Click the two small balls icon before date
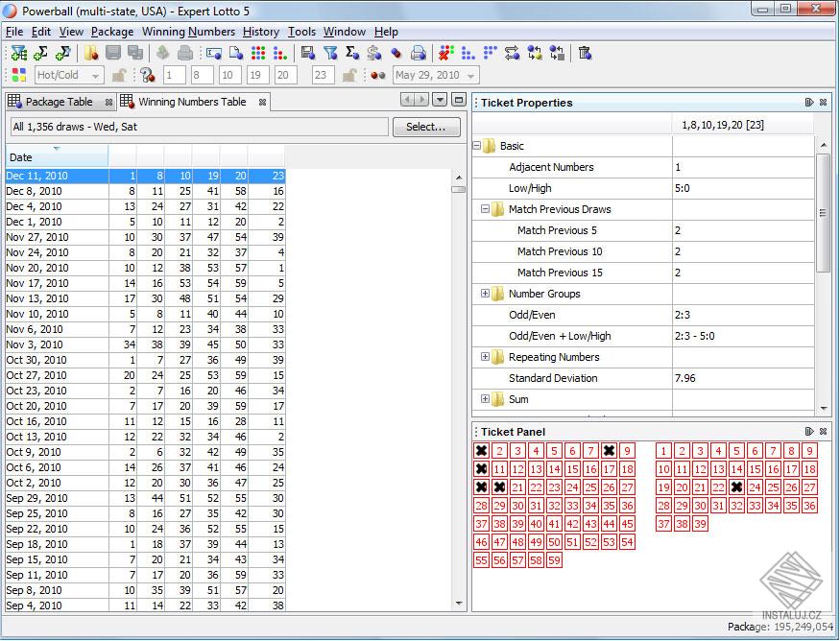 click(x=378, y=76)
